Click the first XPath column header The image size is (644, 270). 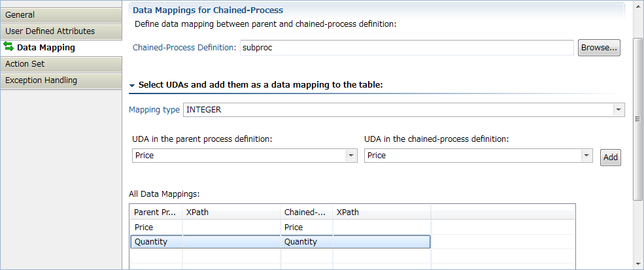point(231,212)
